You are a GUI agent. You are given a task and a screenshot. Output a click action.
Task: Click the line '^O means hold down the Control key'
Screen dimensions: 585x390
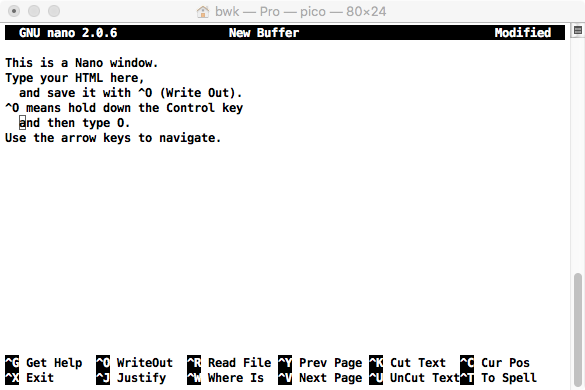pos(124,108)
